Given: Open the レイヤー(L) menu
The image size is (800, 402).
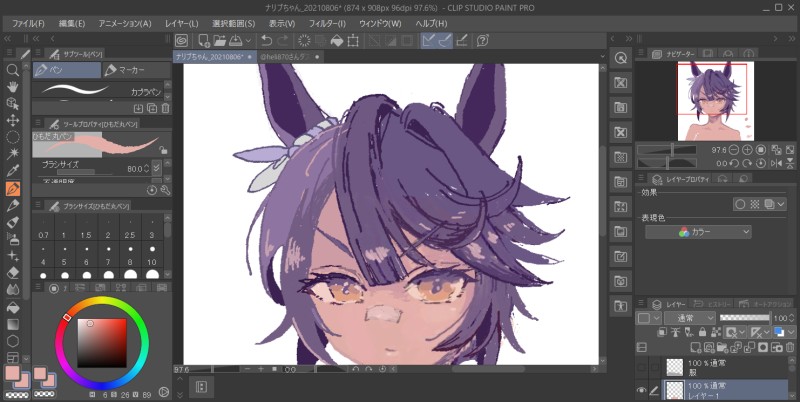Looking at the screenshot, I should [x=182, y=24].
